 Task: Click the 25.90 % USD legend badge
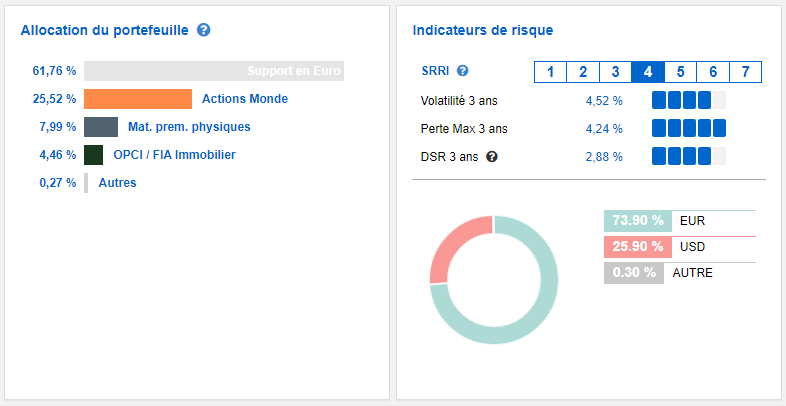coord(638,247)
